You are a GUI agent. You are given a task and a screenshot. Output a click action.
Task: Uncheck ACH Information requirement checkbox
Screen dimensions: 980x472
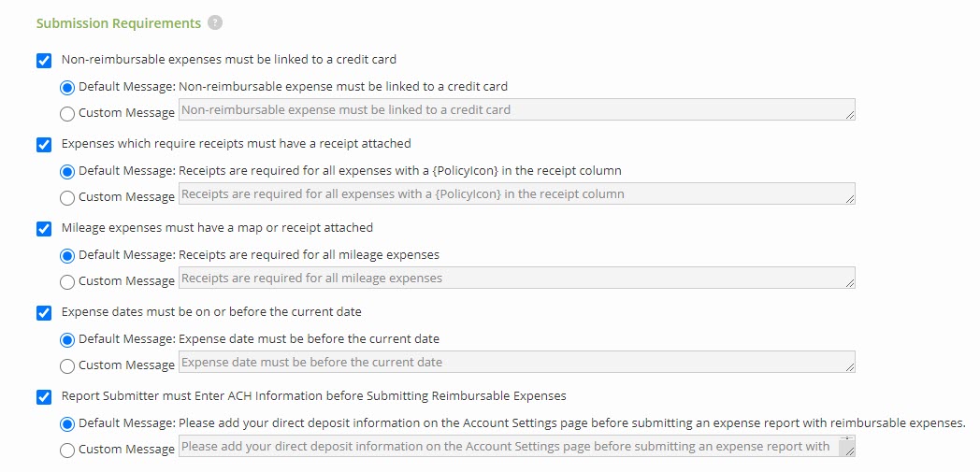44,397
